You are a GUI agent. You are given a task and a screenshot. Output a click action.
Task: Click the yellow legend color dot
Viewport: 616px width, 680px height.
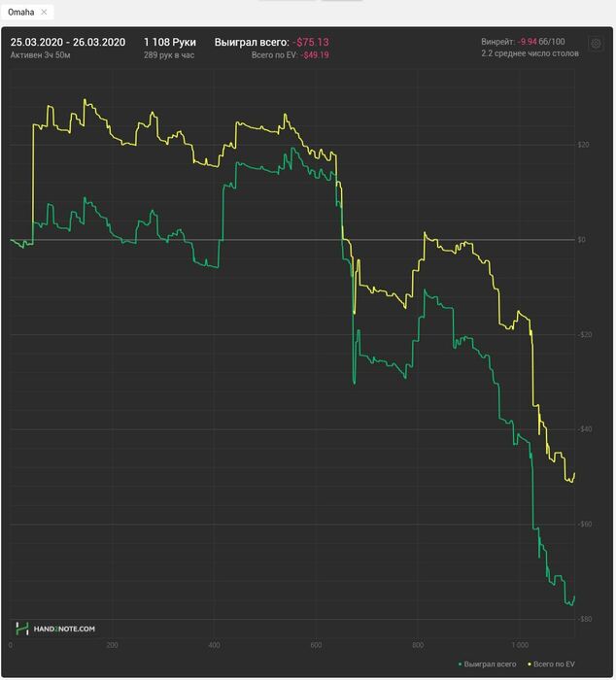pos(530,664)
